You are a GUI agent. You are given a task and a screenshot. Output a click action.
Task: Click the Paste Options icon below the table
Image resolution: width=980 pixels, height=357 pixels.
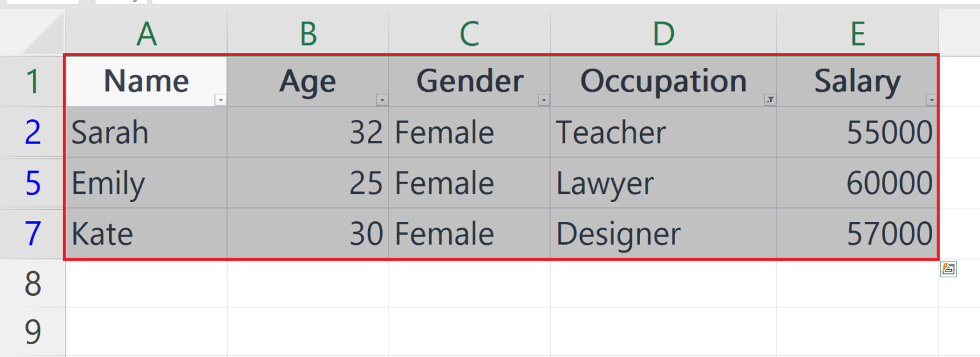pos(948,269)
